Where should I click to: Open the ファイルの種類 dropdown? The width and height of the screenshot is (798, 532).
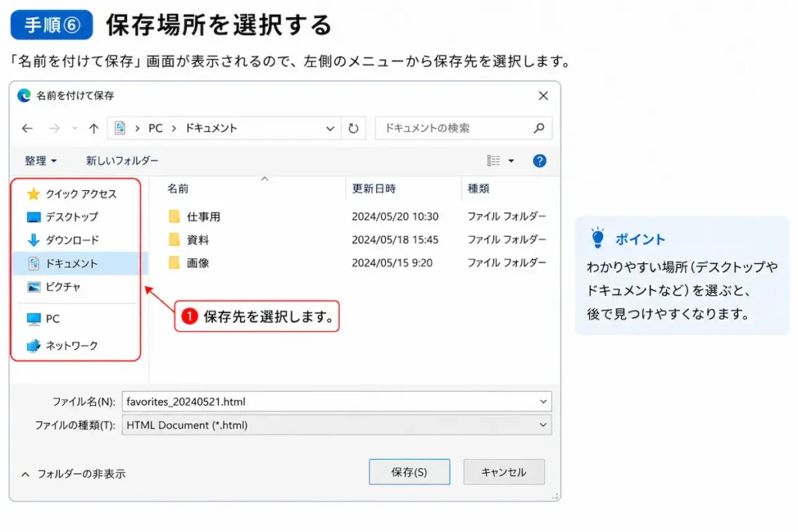coord(337,425)
